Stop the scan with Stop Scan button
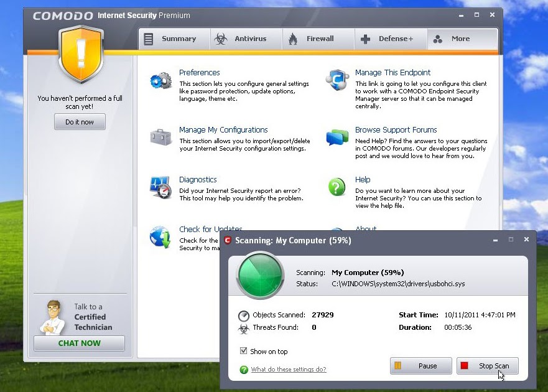This screenshot has height=392, width=548. [x=488, y=366]
